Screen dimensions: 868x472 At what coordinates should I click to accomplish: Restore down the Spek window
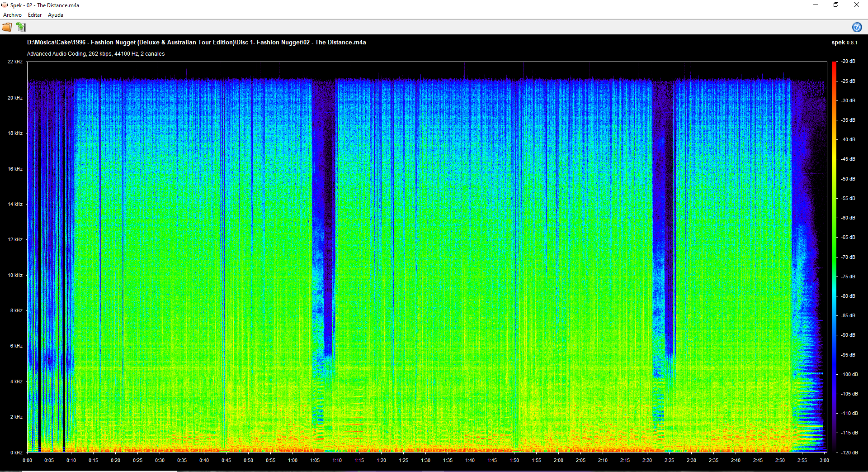[x=836, y=5]
